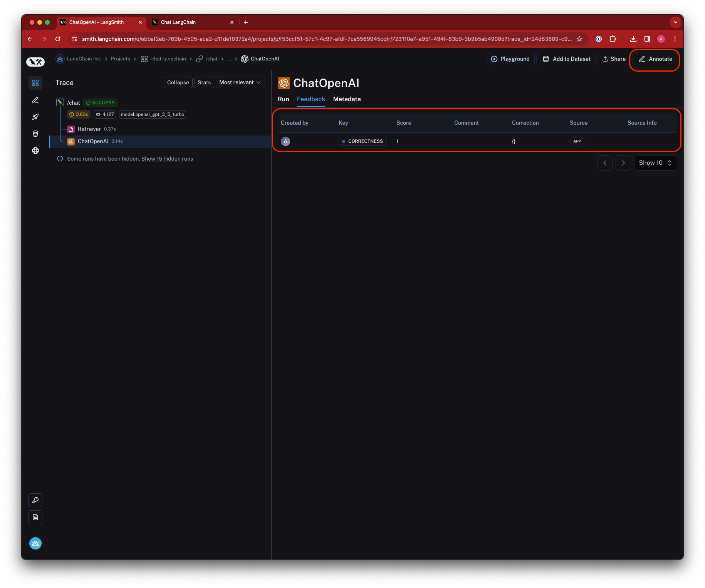The height and width of the screenshot is (588, 705).
Task: Open the organization avatar at sidebar bottom
Action: tap(35, 543)
